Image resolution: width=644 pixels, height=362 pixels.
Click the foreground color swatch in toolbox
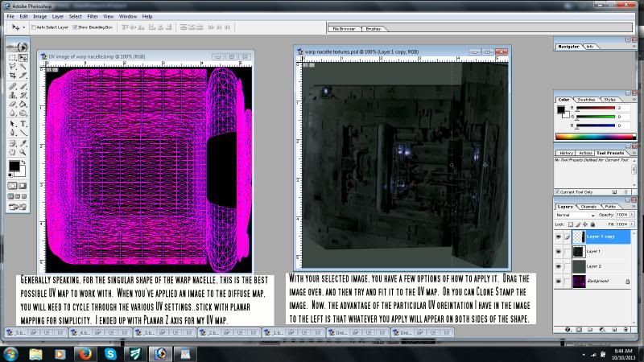click(x=14, y=166)
